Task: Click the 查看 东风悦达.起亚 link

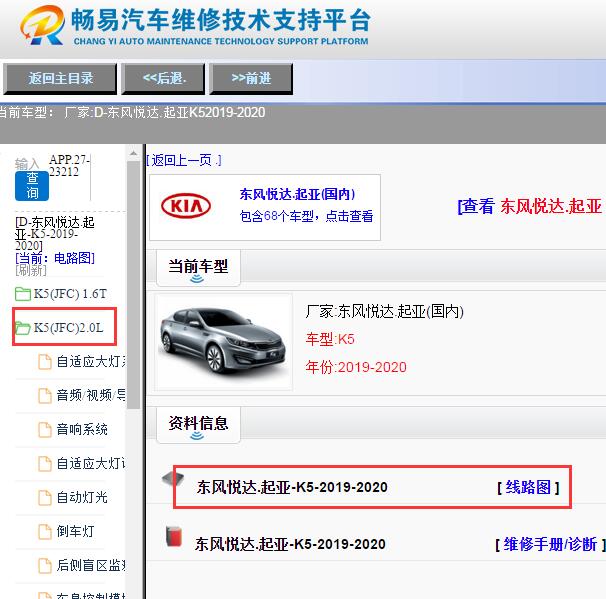Action: coord(530,206)
